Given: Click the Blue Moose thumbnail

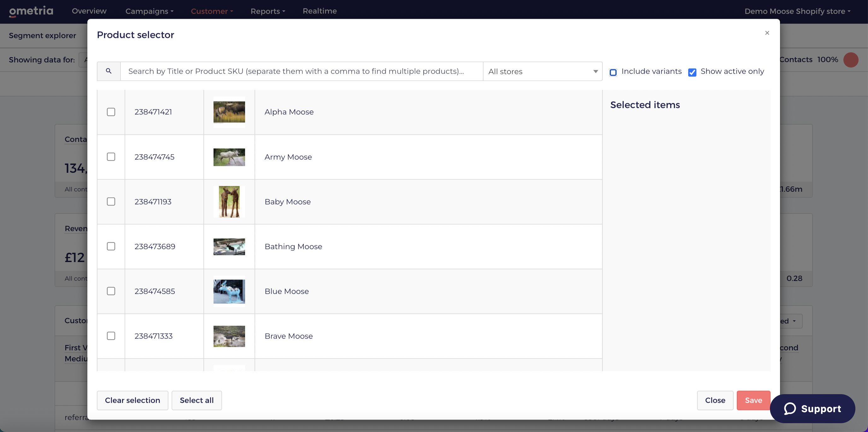Looking at the screenshot, I should pos(229,291).
